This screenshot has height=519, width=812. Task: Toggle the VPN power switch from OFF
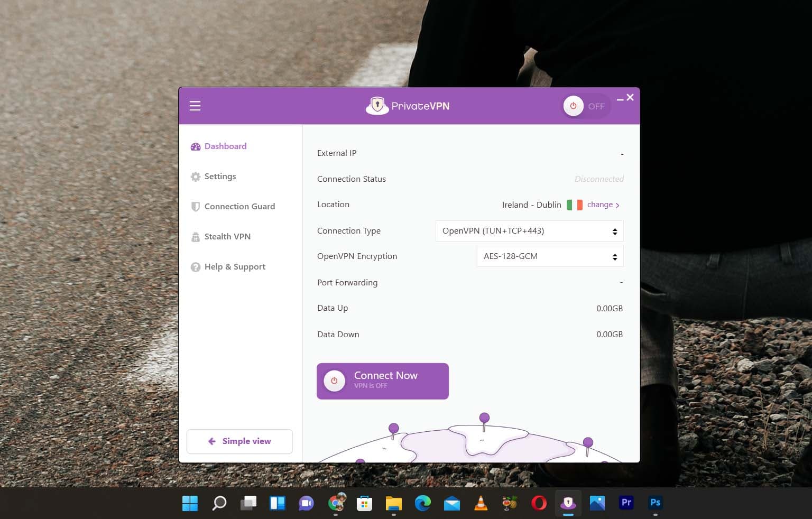pos(585,106)
